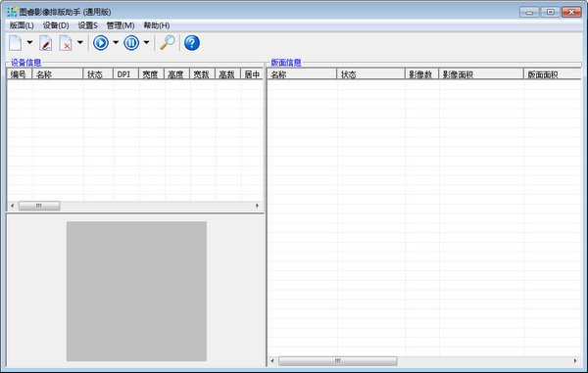This screenshot has width=588, height=373.
Task: Click the delete page red X icon
Action: 66,43
